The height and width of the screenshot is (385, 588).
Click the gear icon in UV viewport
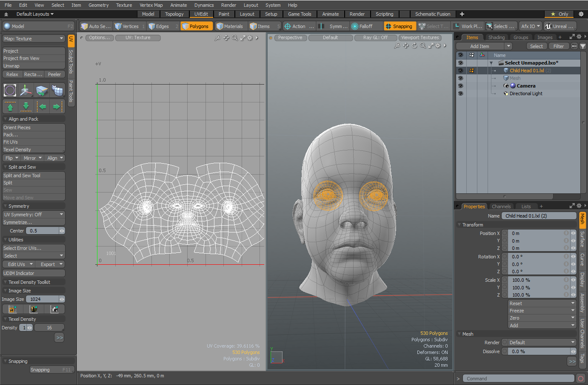pyautogui.click(x=250, y=38)
